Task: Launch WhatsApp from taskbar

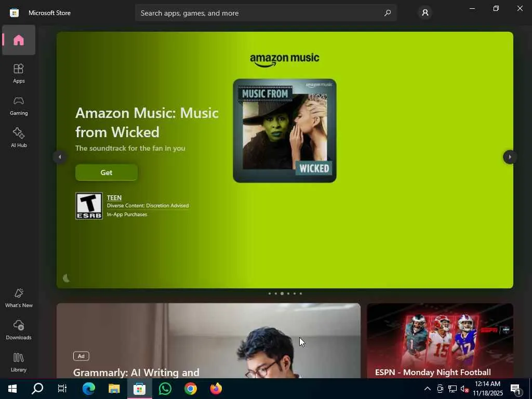Action: coord(165,389)
